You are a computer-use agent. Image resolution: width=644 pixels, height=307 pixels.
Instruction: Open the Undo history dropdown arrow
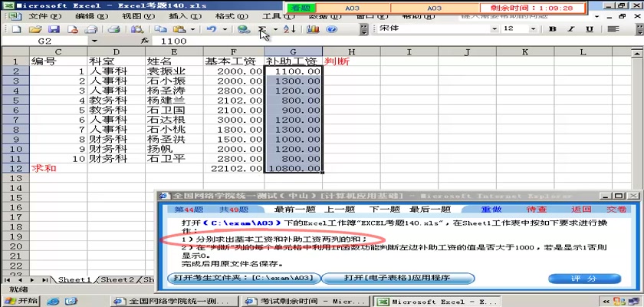[225, 29]
